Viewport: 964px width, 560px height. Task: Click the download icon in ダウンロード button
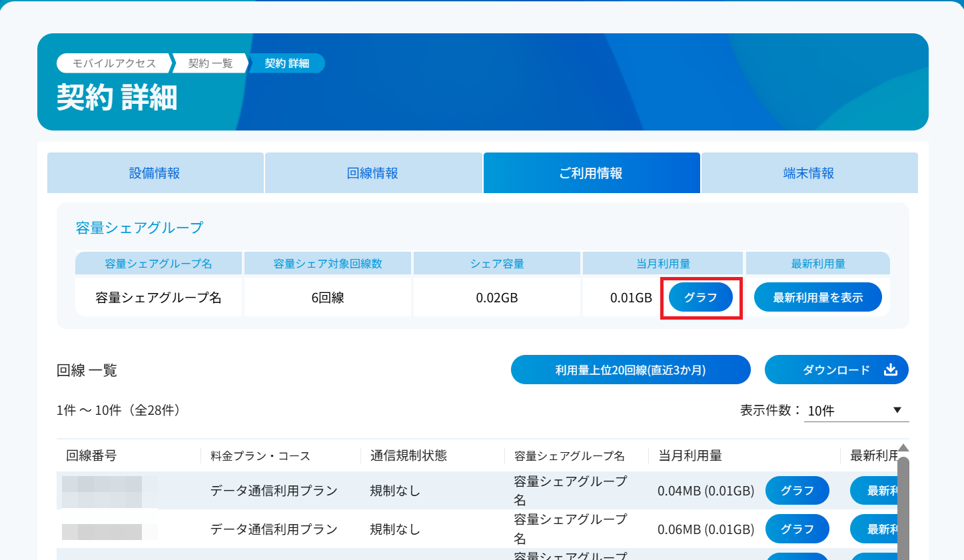pyautogui.click(x=891, y=370)
